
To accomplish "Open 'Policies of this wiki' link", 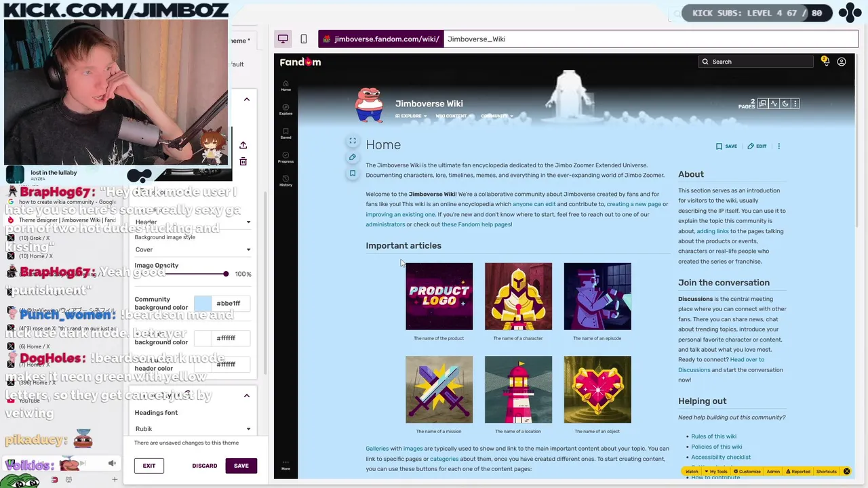I will (716, 447).
